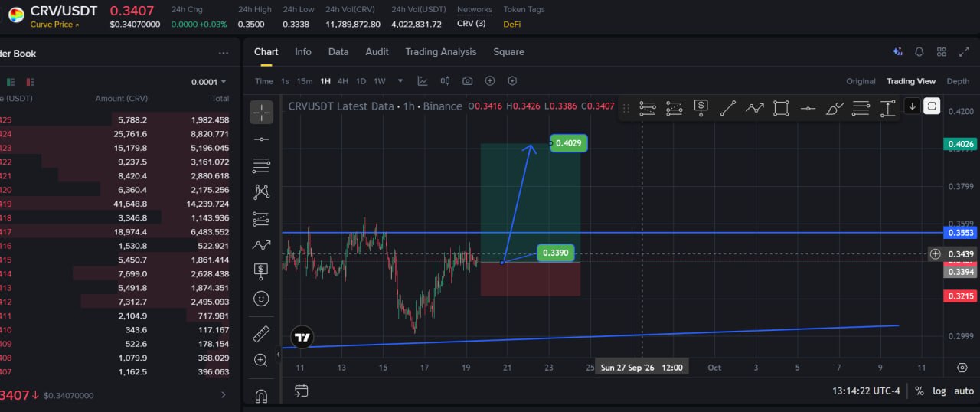
Task: Select the XABCD pattern tool
Action: point(262,191)
